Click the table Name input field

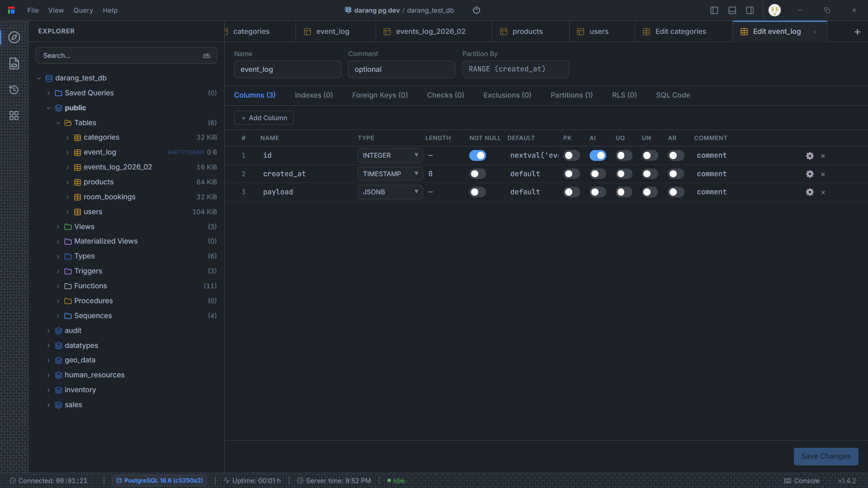[x=288, y=70]
